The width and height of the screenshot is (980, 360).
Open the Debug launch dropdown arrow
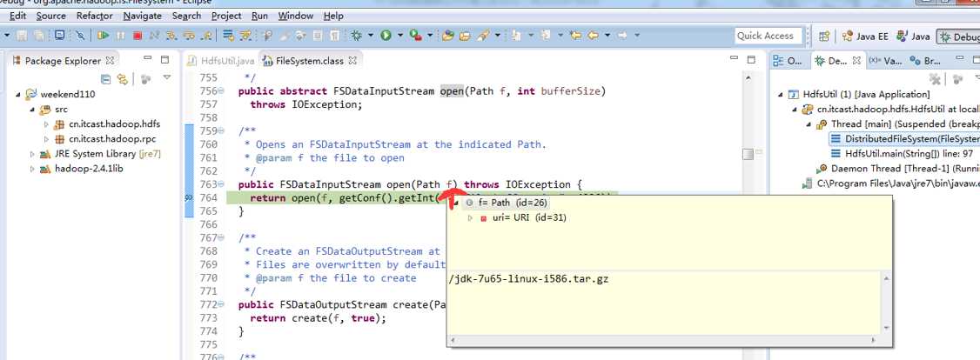(x=371, y=36)
